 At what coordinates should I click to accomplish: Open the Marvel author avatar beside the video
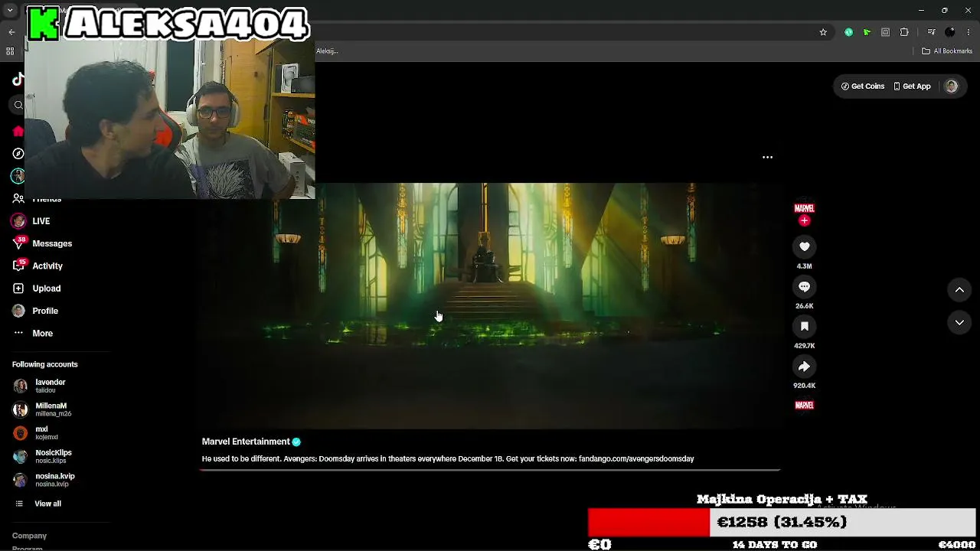coord(804,208)
